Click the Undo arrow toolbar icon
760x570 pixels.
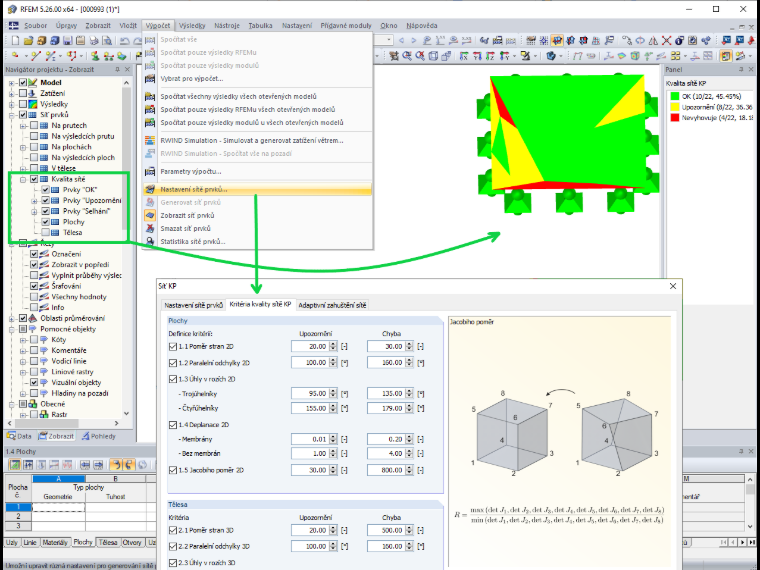[125, 40]
